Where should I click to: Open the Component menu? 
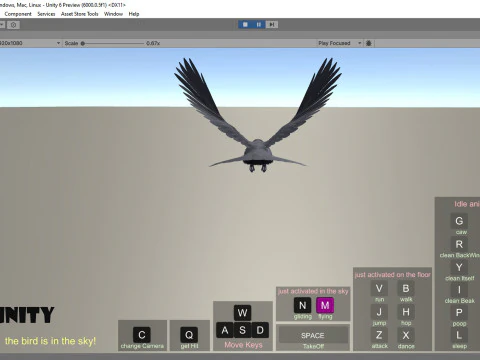coord(18,14)
